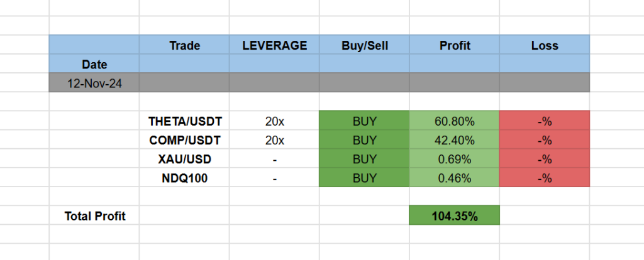Select the BUY cell in COMP/USDT row
This screenshot has height=260, width=644.
pos(364,139)
